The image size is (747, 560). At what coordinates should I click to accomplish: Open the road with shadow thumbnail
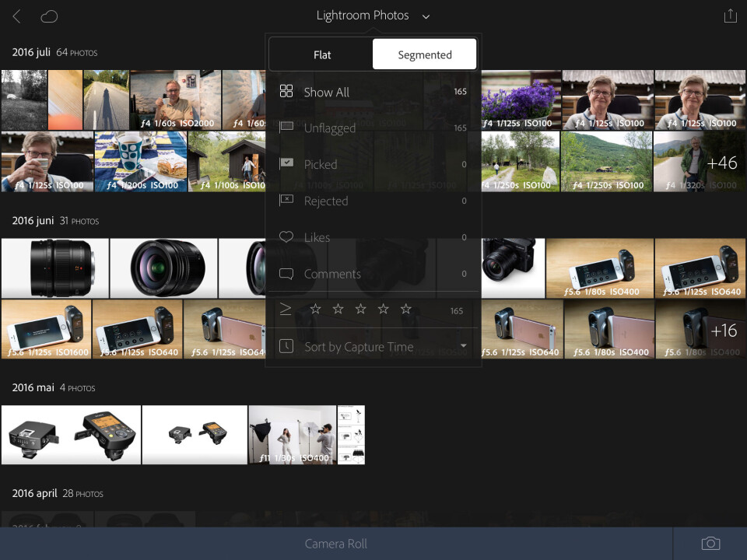click(107, 100)
